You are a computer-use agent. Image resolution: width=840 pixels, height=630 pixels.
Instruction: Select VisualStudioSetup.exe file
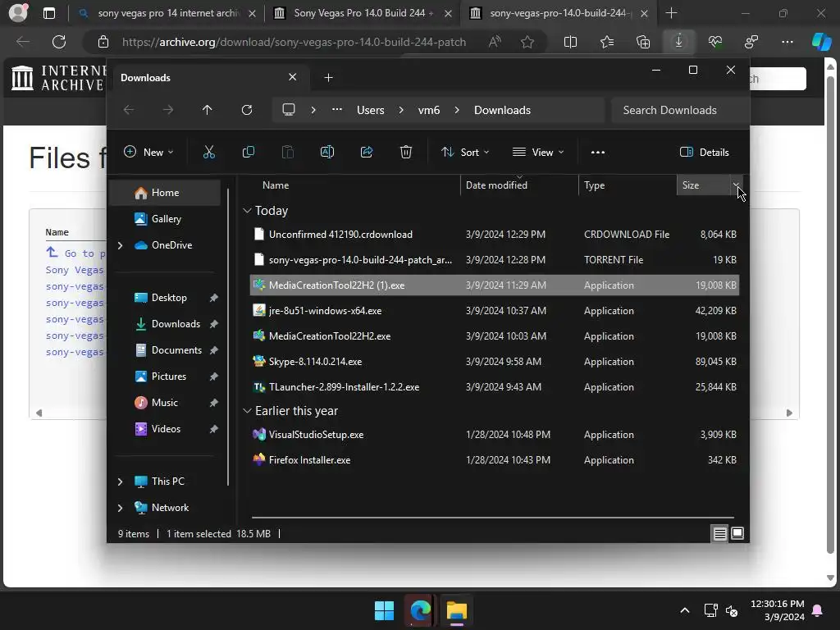495,435
